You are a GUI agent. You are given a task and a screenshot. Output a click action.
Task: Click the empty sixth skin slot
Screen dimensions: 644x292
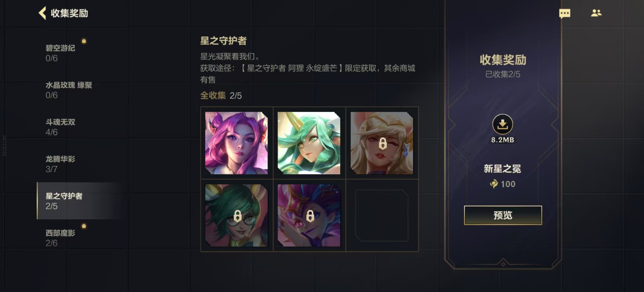click(x=382, y=215)
